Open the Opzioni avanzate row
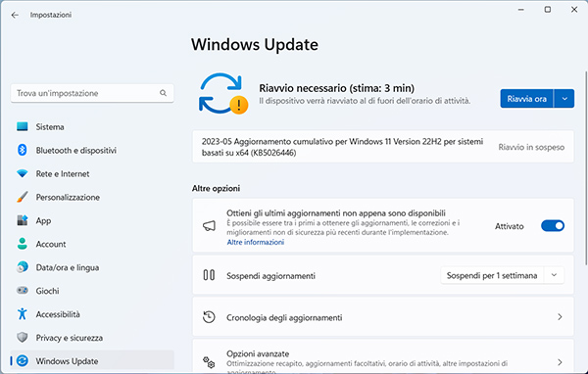The width and height of the screenshot is (588, 374). [383, 356]
